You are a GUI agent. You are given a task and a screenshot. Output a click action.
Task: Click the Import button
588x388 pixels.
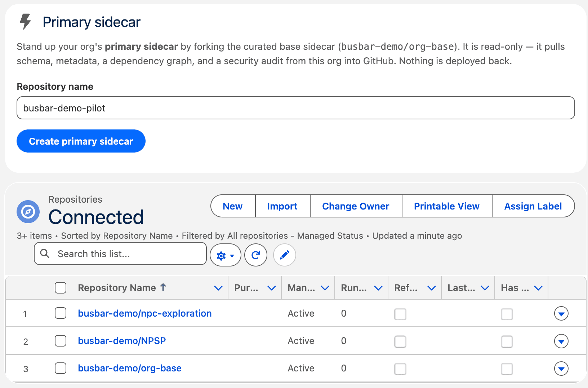point(282,206)
